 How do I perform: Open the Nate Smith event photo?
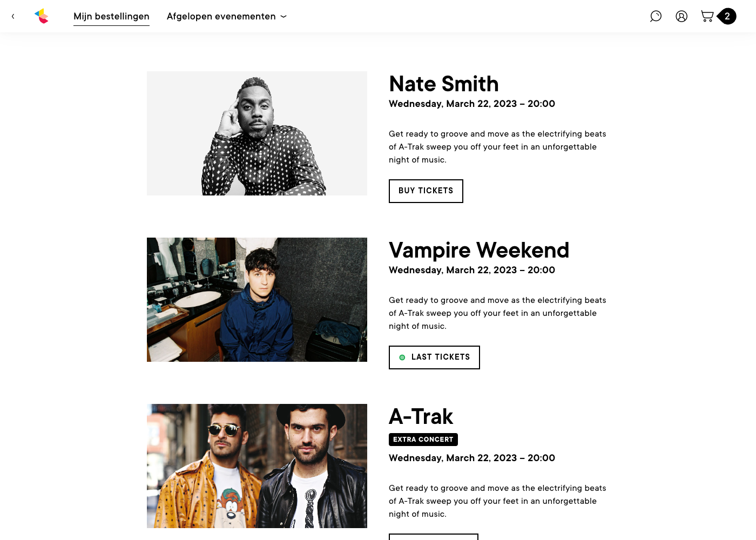tap(257, 133)
